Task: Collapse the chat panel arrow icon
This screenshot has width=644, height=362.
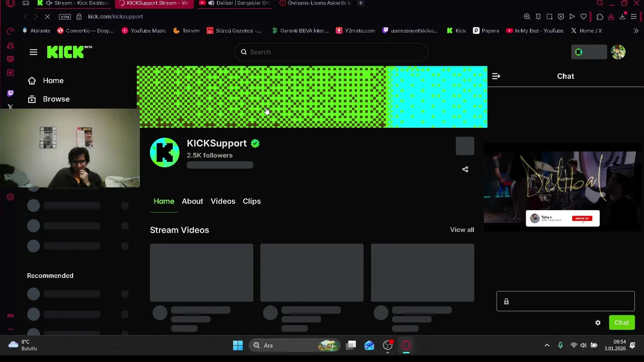Action: pos(496,76)
